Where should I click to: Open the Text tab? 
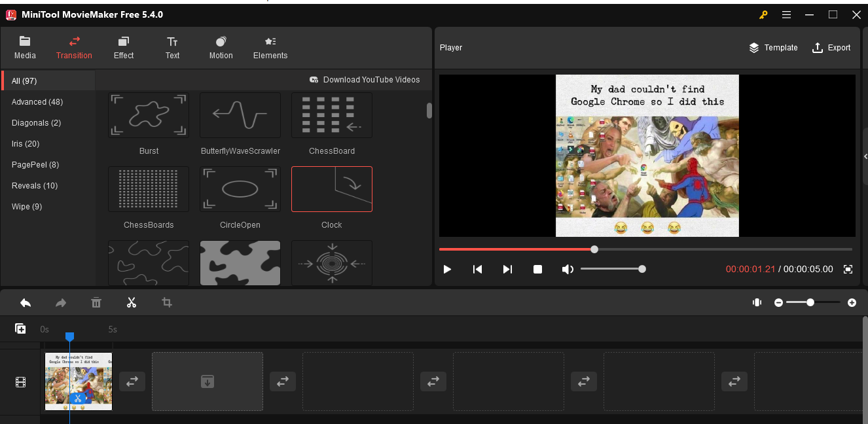[172, 48]
